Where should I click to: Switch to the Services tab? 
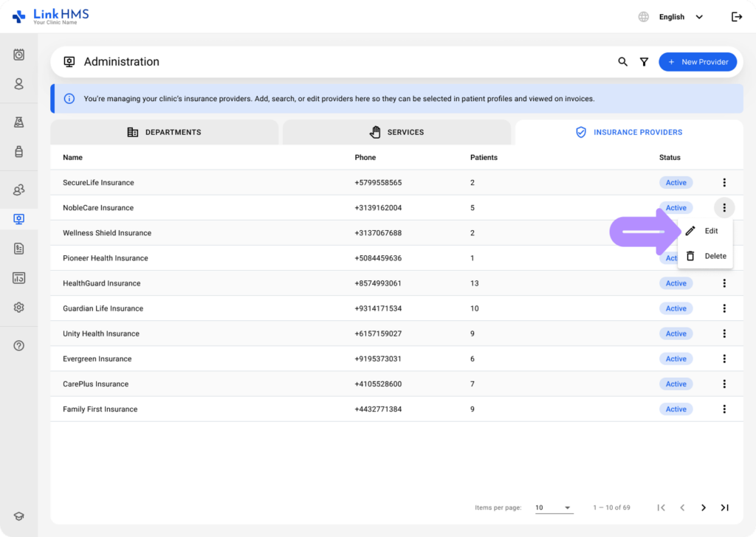click(396, 132)
